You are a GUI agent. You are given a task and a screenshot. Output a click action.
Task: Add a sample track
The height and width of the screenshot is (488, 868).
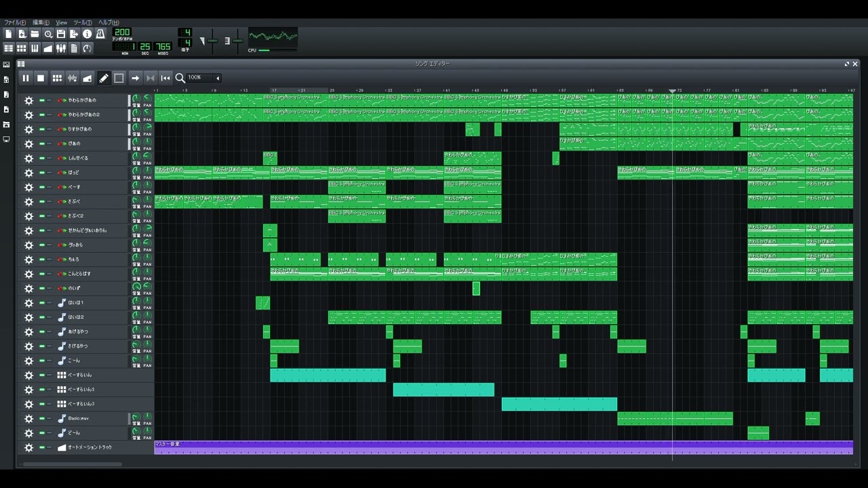pos(72,78)
